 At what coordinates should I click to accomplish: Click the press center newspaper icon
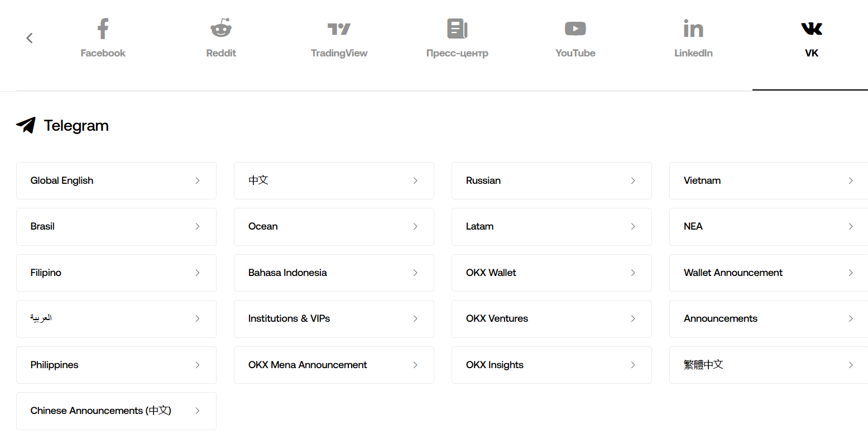pos(457,28)
